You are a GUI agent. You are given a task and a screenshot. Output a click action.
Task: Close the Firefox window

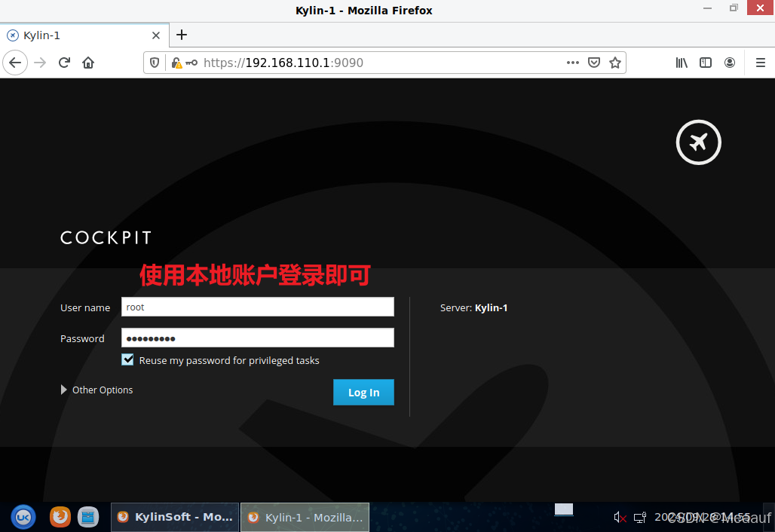760,8
